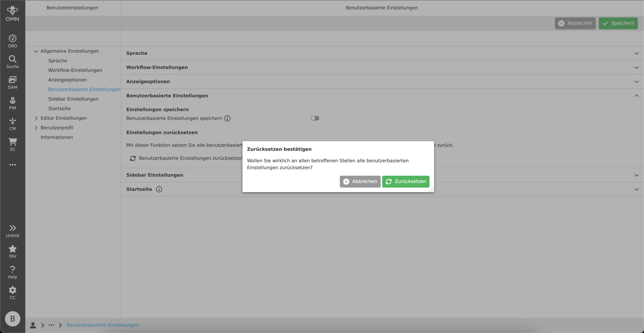Open the three-dot more modules icon
Viewport: 644px width, 333px height.
(12, 165)
